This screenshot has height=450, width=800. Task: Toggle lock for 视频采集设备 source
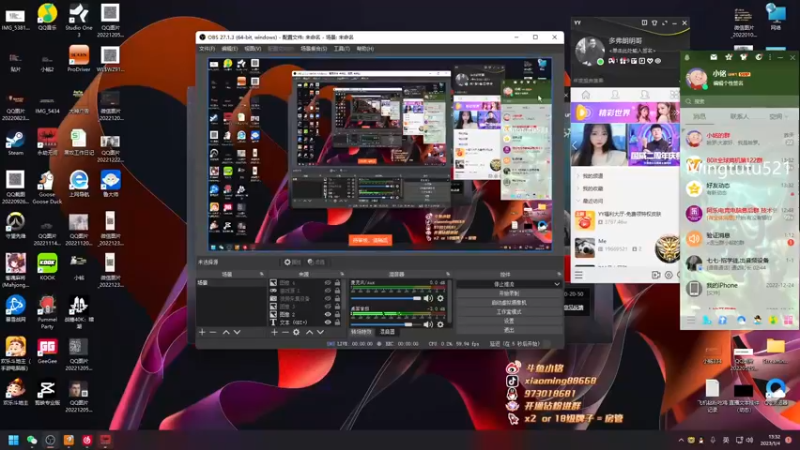(337, 298)
